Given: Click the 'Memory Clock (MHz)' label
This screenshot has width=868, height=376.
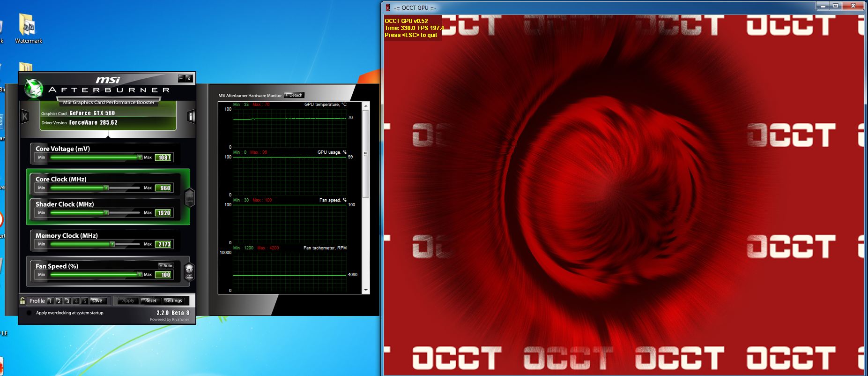Looking at the screenshot, I should tap(67, 235).
